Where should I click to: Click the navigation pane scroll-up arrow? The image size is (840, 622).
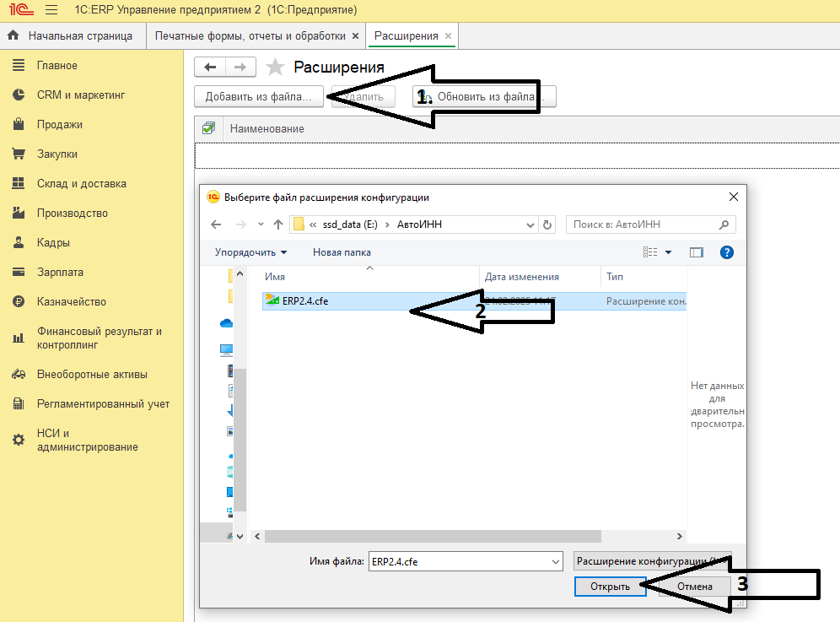[x=240, y=274]
